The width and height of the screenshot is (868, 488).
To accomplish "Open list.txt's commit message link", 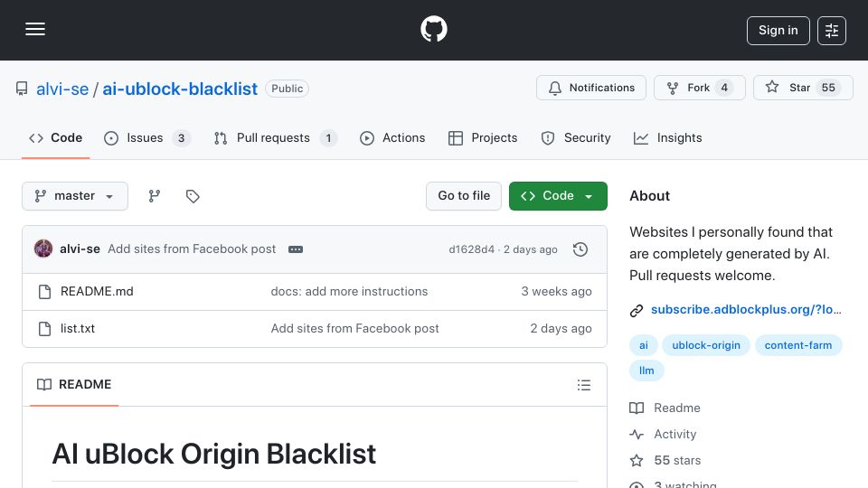I will click(x=354, y=329).
